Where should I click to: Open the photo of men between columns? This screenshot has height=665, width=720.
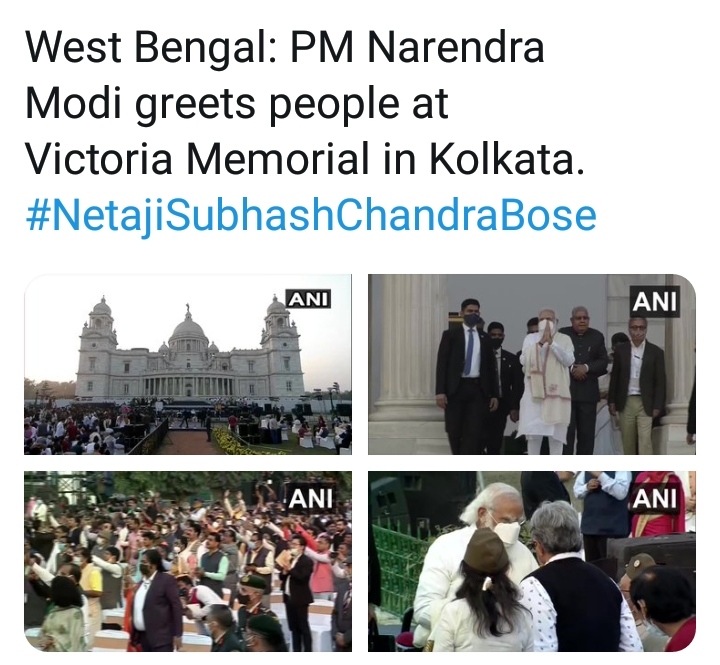pyautogui.click(x=532, y=364)
